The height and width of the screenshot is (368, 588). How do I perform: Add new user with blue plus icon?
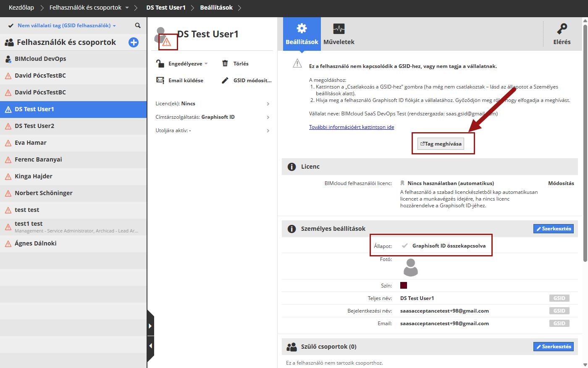tap(134, 42)
